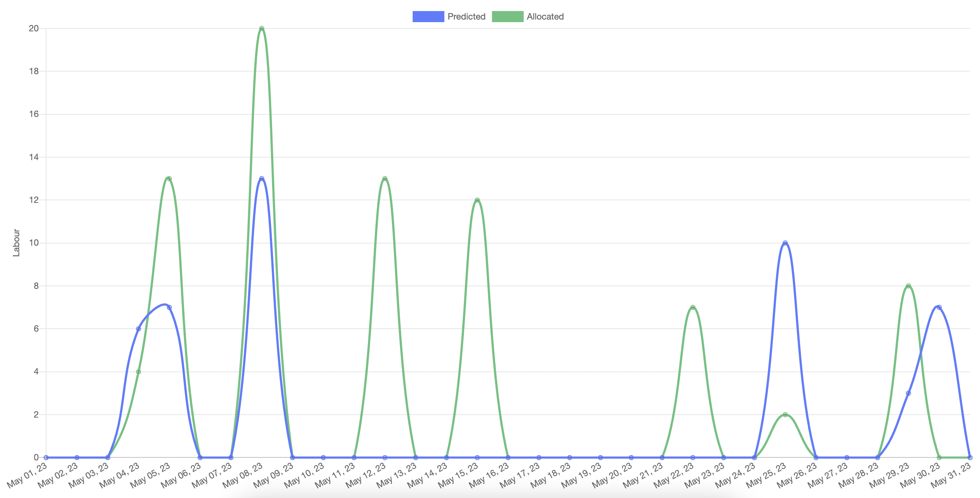
Task: Click Allocated point on May 29 at 8
Action: [908, 286]
